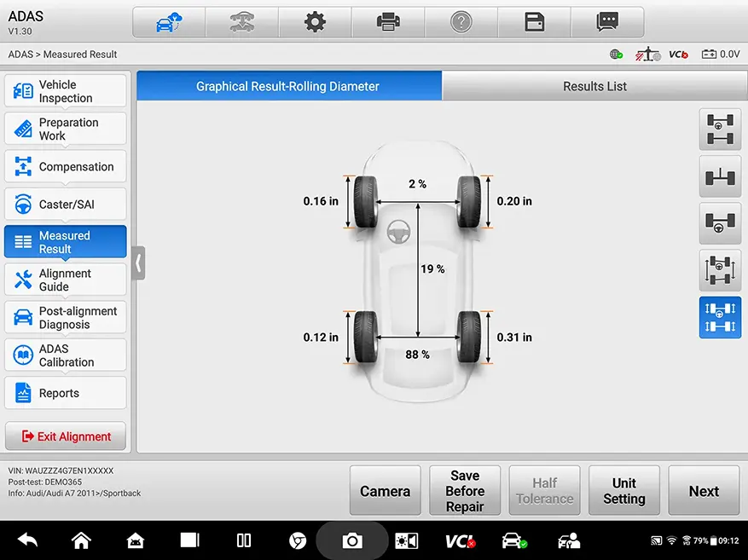Tap the Android home icon

(x=81, y=540)
